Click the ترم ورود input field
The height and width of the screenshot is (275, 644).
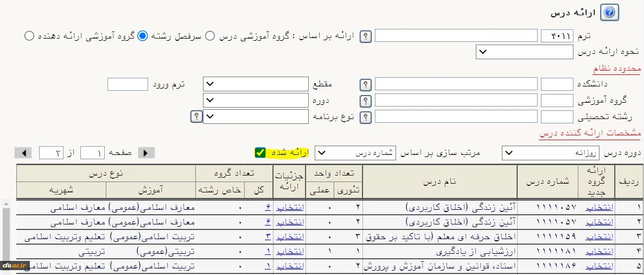click(x=127, y=84)
